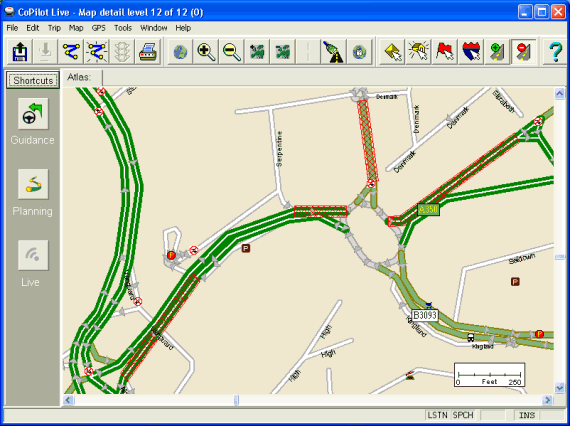Click the SPCH status bar indicator
This screenshot has height=426, width=570.
[x=463, y=415]
